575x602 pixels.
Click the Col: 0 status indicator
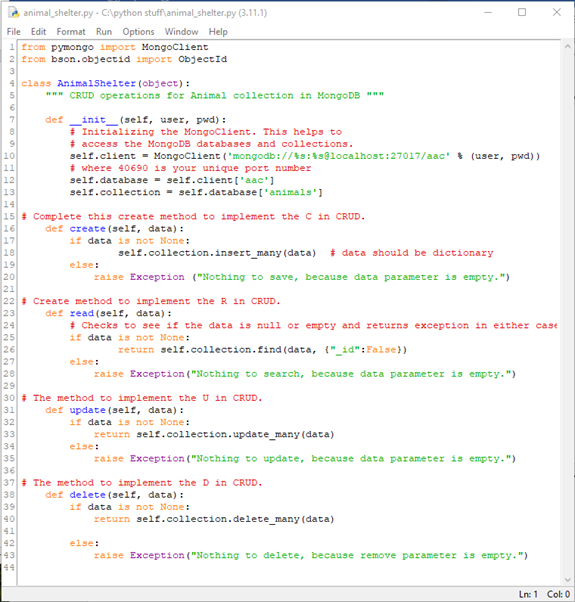coord(558,594)
